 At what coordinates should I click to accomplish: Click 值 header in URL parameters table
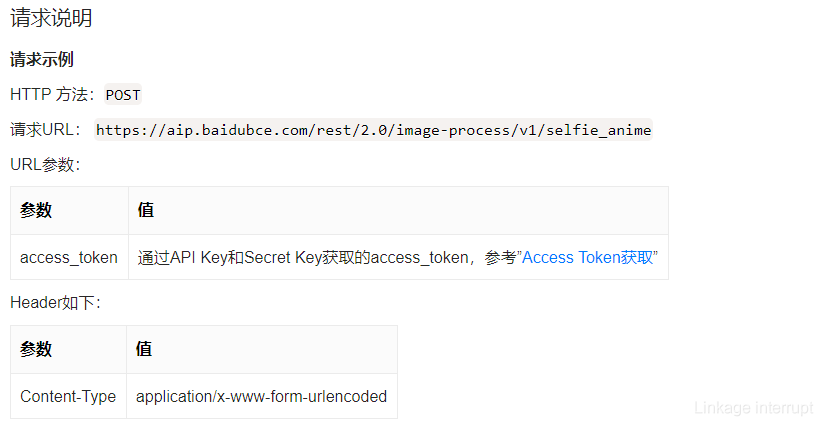145,210
